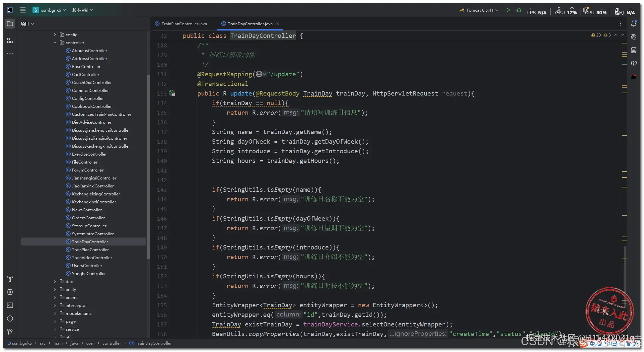Collapse the controller folder
Viewport: 644px width, 352px height.
55,42
